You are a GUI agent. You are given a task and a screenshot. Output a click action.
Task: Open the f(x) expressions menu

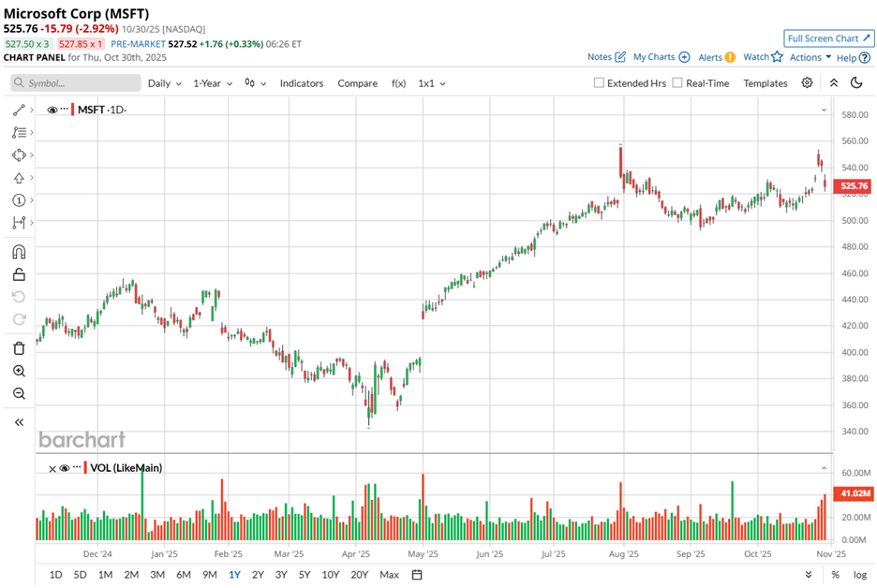[x=398, y=83]
